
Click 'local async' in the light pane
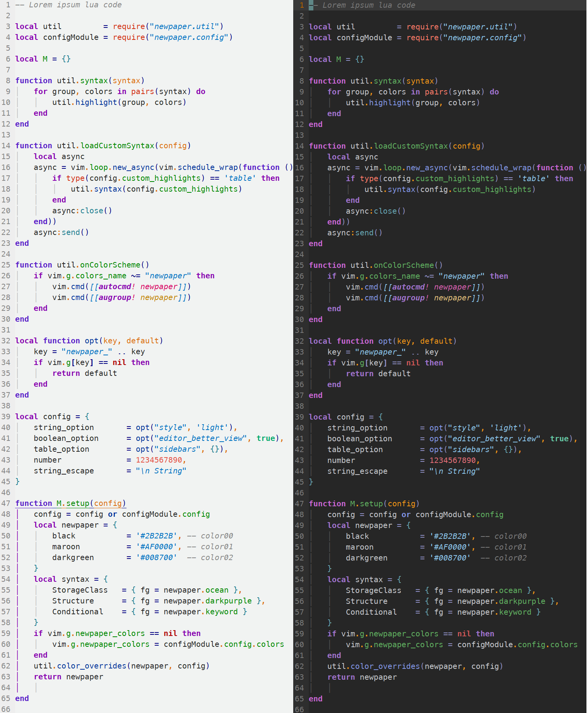point(59,156)
